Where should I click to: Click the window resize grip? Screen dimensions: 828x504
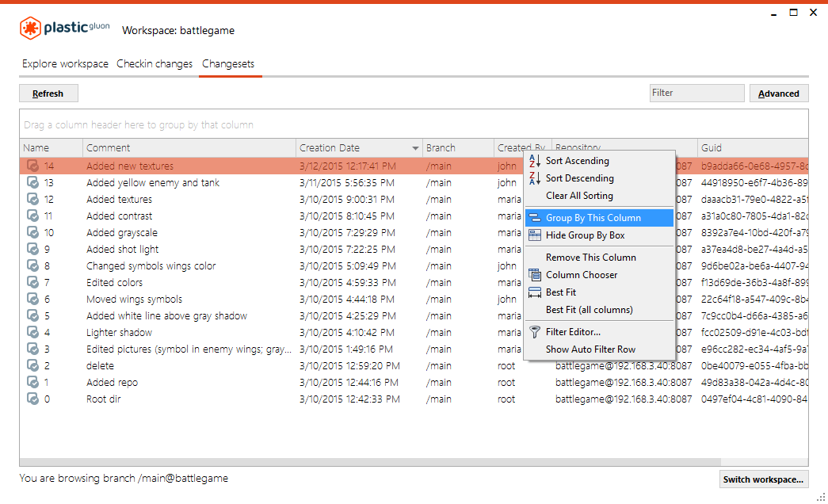(x=821, y=497)
